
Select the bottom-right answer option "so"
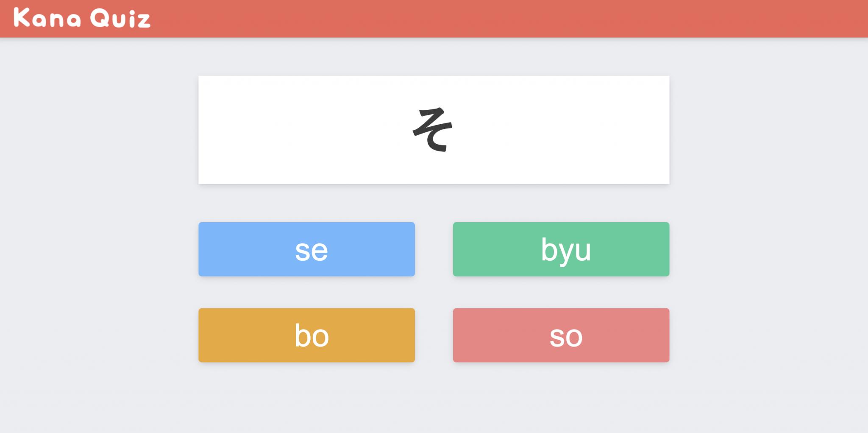pyautogui.click(x=561, y=335)
